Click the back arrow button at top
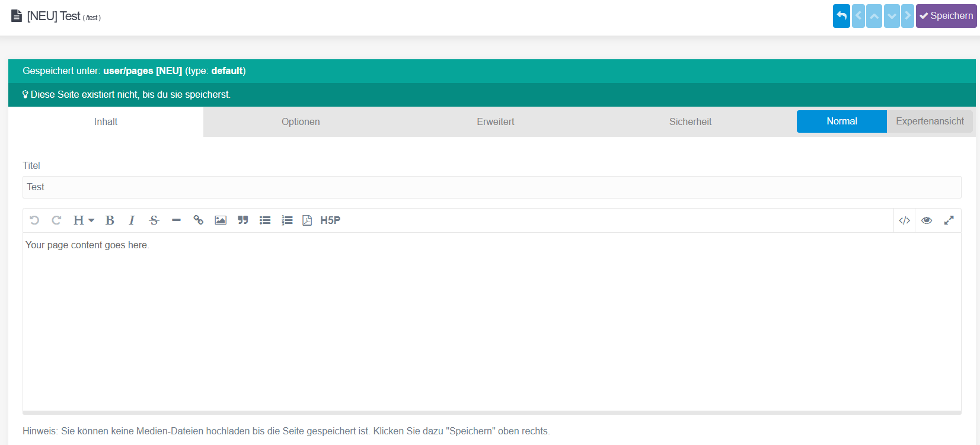This screenshot has width=980, height=445. pyautogui.click(x=841, y=16)
